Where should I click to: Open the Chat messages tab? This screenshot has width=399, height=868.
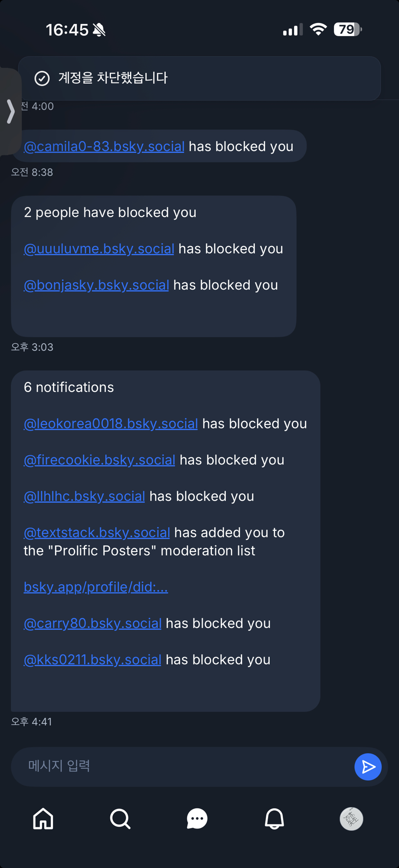pyautogui.click(x=197, y=819)
